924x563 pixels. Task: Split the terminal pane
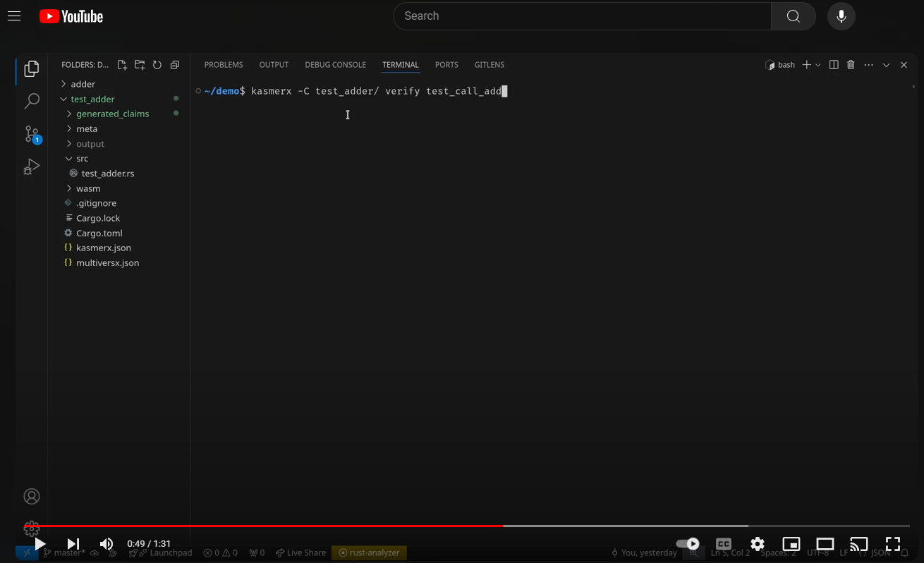point(834,65)
